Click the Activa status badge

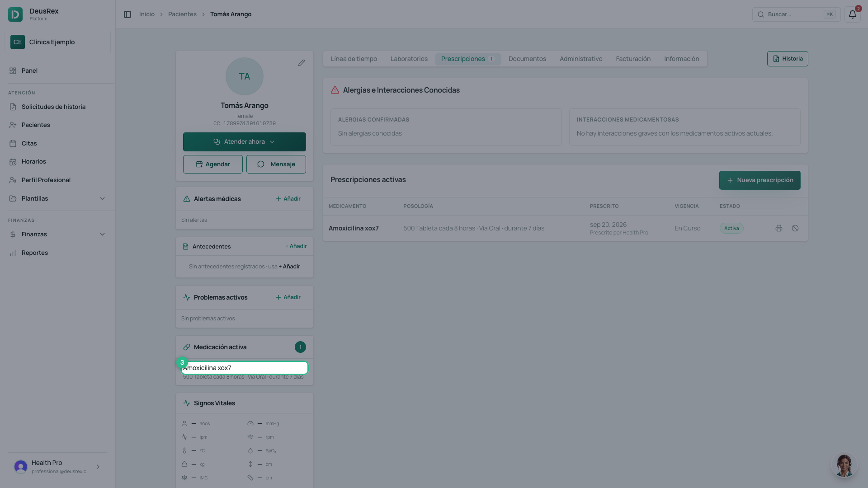pyautogui.click(x=731, y=228)
